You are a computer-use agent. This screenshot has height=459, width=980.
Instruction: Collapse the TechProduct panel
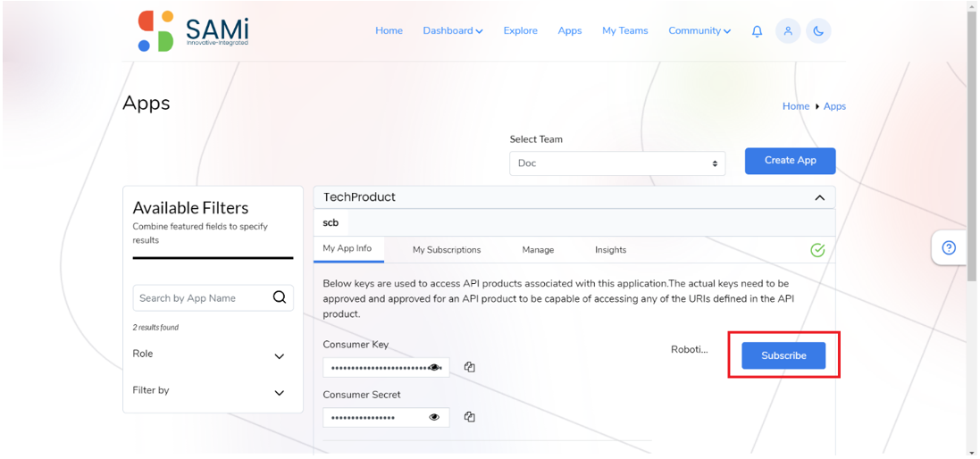click(x=819, y=197)
